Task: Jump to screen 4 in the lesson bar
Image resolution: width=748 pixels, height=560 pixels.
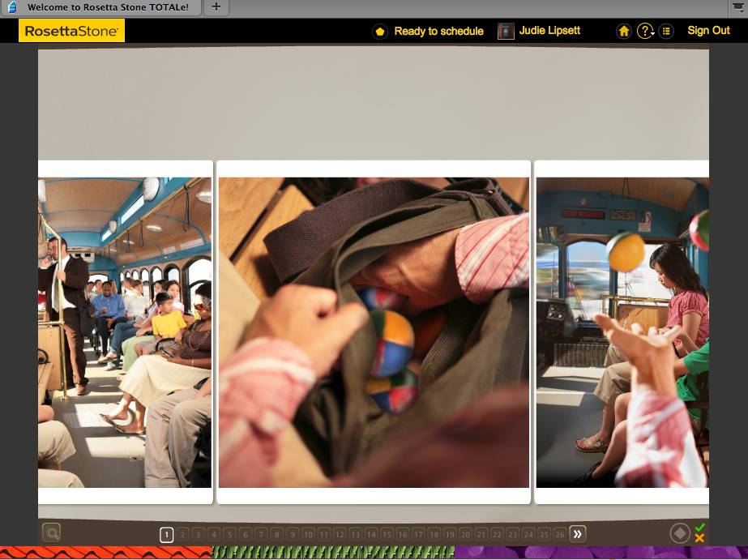Action: [214, 535]
